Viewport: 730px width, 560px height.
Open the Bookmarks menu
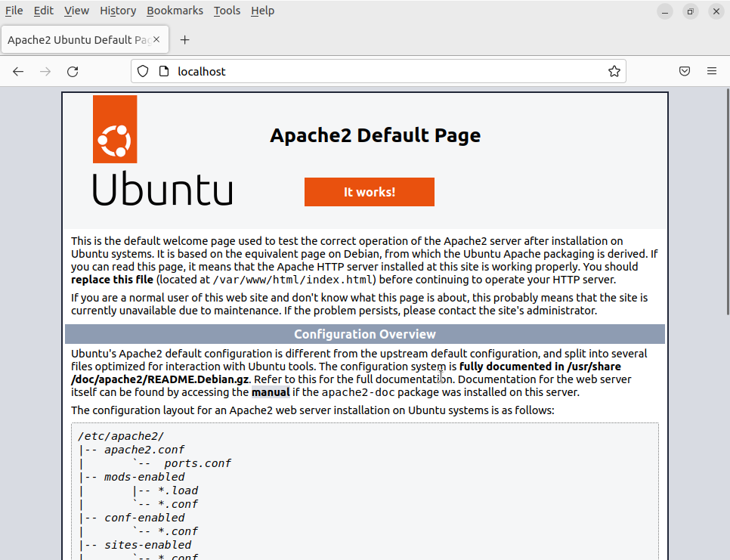pos(175,11)
